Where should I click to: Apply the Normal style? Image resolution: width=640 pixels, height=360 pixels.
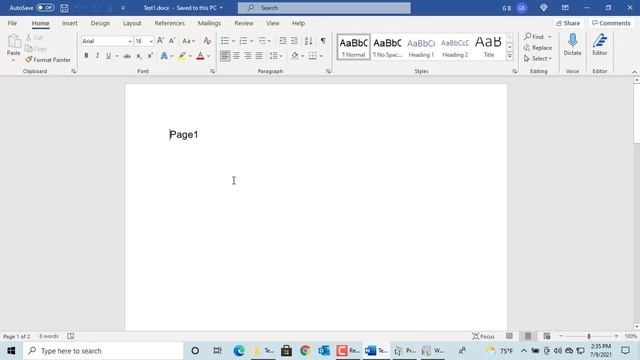[x=353, y=47]
